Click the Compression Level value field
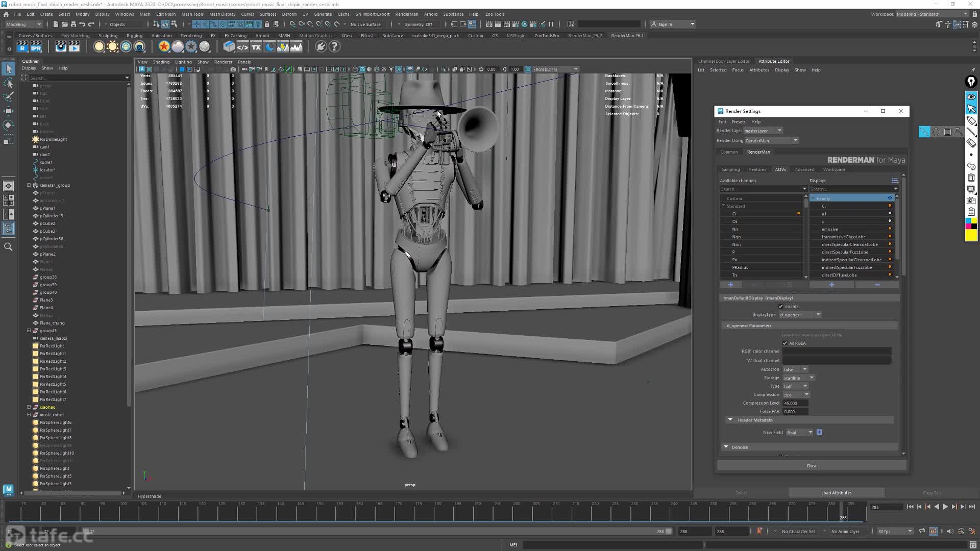The width and height of the screenshot is (980, 551). click(x=795, y=403)
